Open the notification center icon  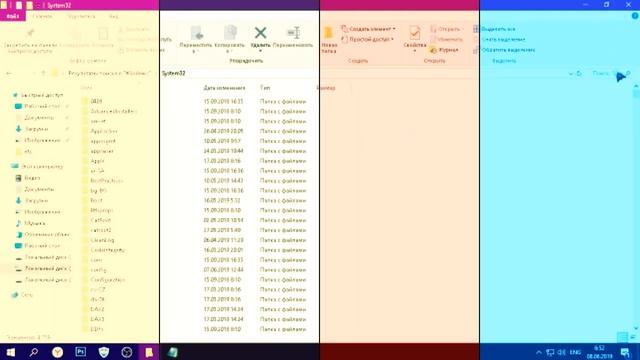pyautogui.click(x=625, y=352)
